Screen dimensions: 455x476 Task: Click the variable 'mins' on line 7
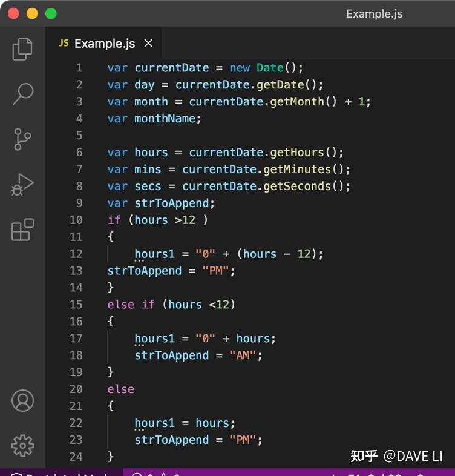point(148,169)
